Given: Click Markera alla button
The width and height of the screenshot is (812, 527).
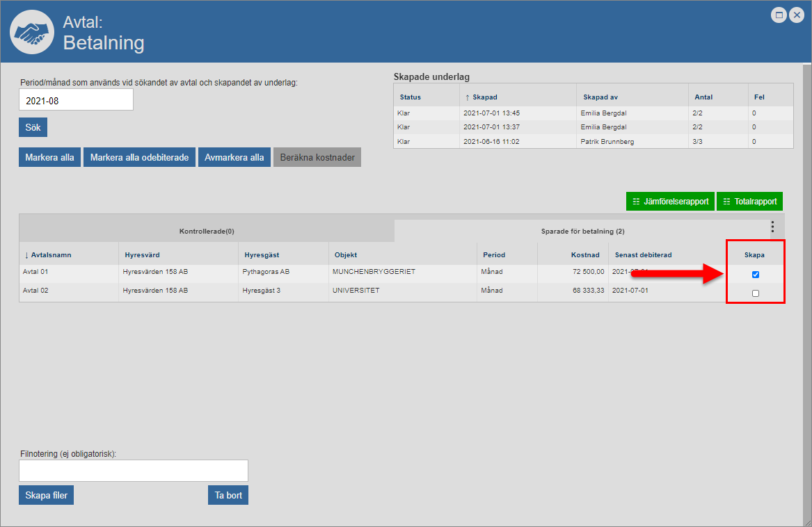Looking at the screenshot, I should pos(49,157).
